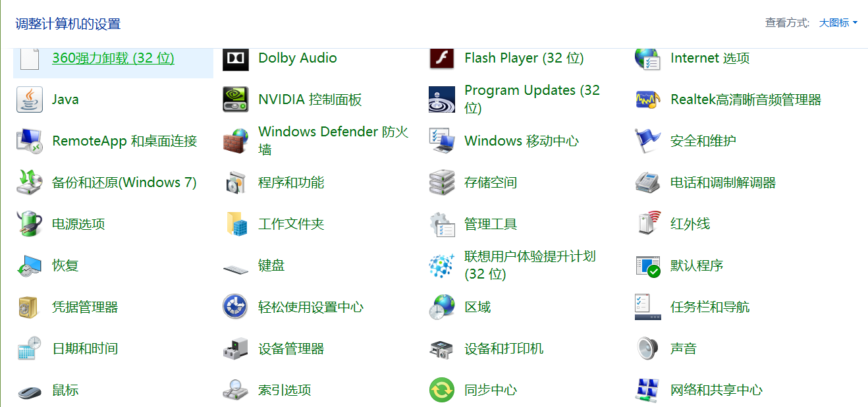Click 日期和时间 calendar icon
The height and width of the screenshot is (407, 868).
pyautogui.click(x=30, y=348)
